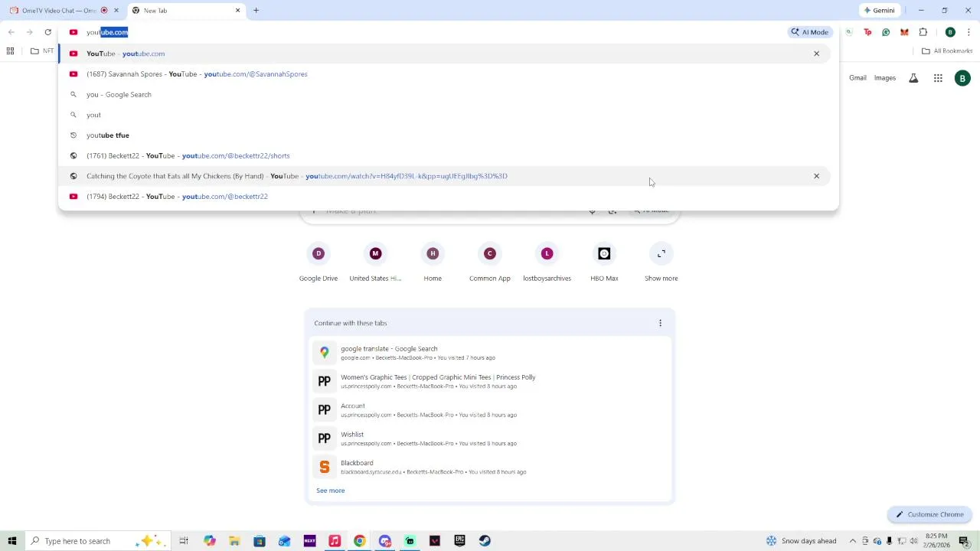Expand shortcuts with Show more
This screenshot has width=980, height=551.
point(661,262)
